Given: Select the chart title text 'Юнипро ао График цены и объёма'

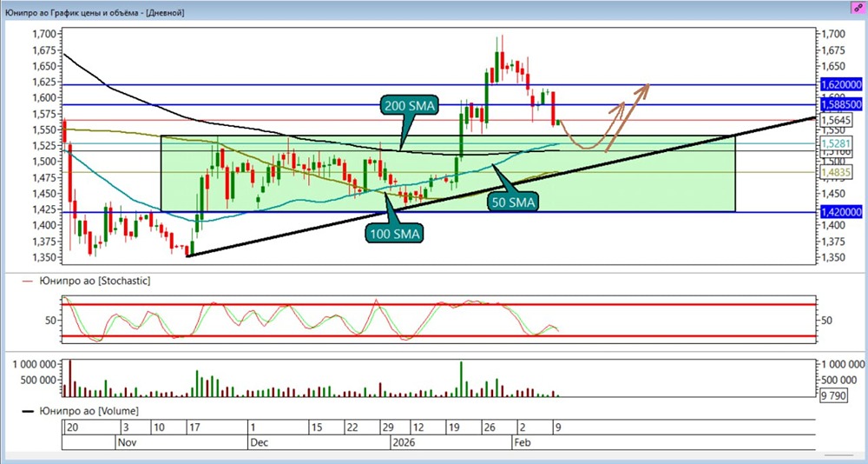Looking at the screenshot, I should (72, 11).
